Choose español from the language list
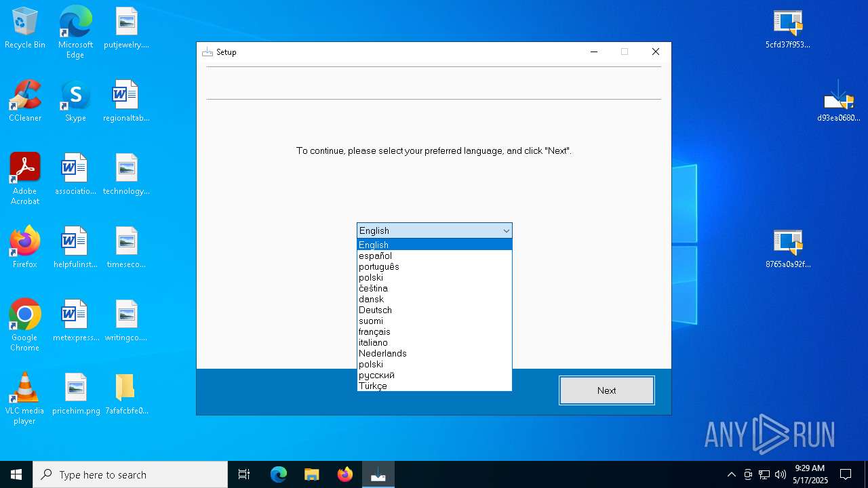The image size is (868, 488). 435,256
